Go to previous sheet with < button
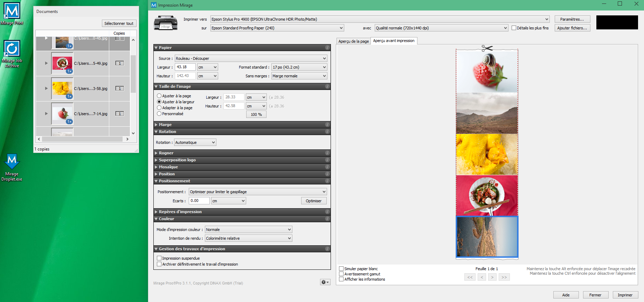 point(482,277)
